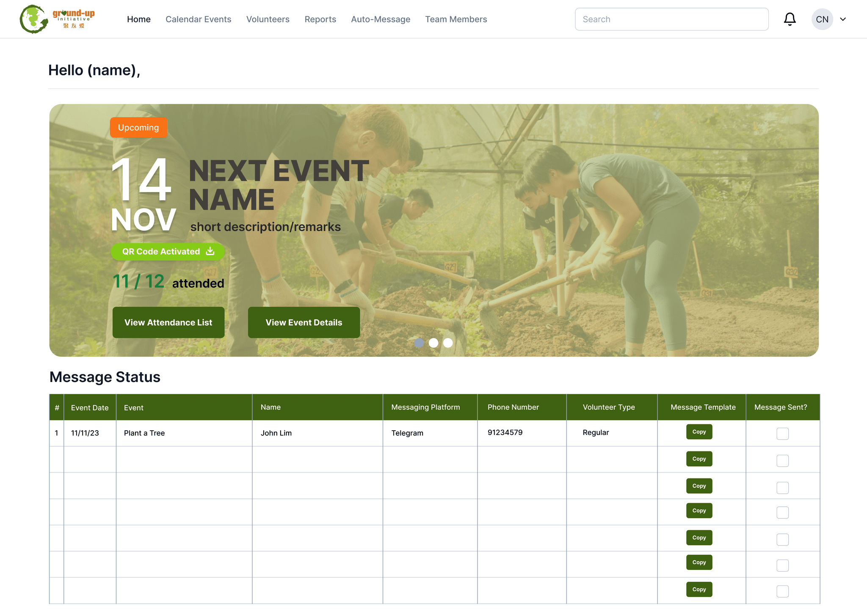Tick Message Sent checkbox in second row
This screenshot has height=616, width=867.
(782, 461)
